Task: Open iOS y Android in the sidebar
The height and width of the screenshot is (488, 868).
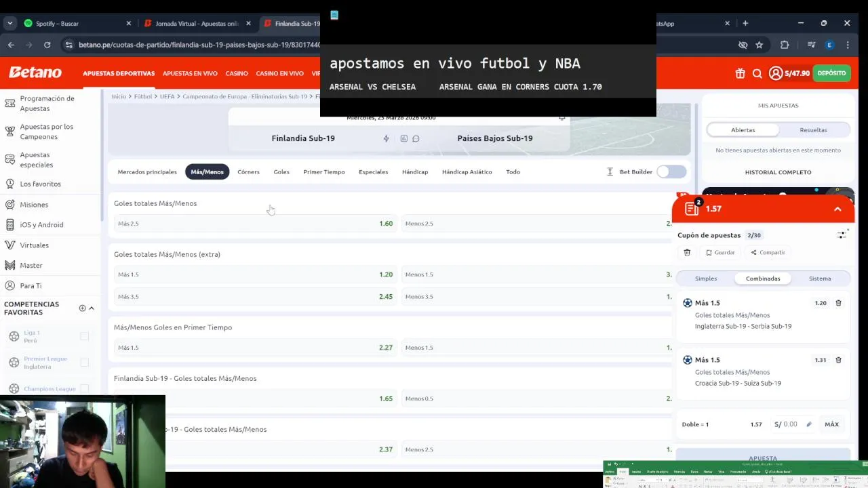Action: (35, 225)
